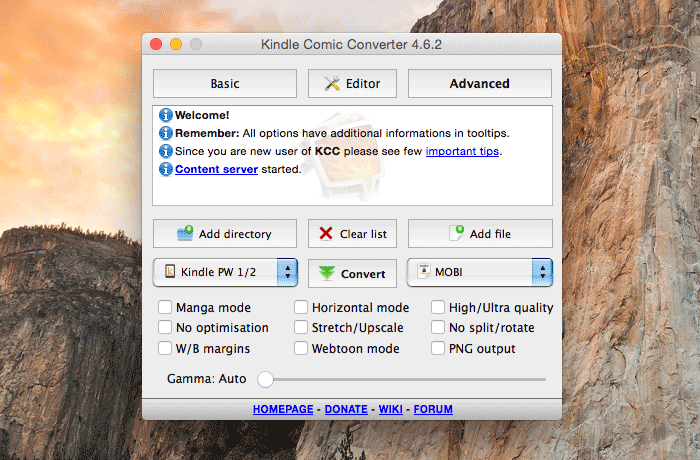Click the Kindle device icon in dropdown

click(170, 272)
